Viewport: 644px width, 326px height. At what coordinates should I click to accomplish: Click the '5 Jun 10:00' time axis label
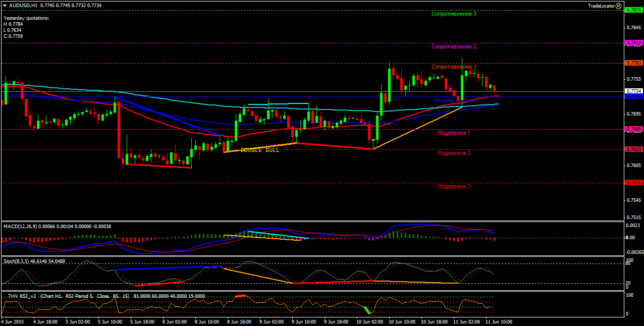click(110, 321)
